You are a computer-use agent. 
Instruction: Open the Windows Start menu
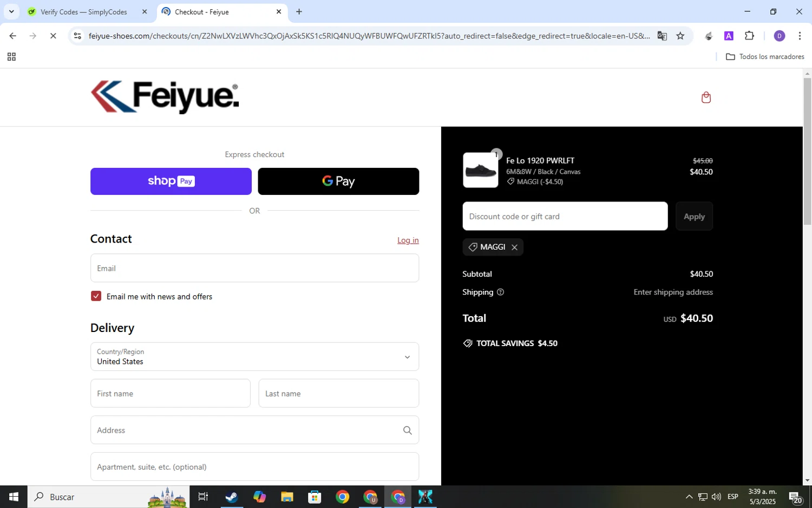[14, 497]
